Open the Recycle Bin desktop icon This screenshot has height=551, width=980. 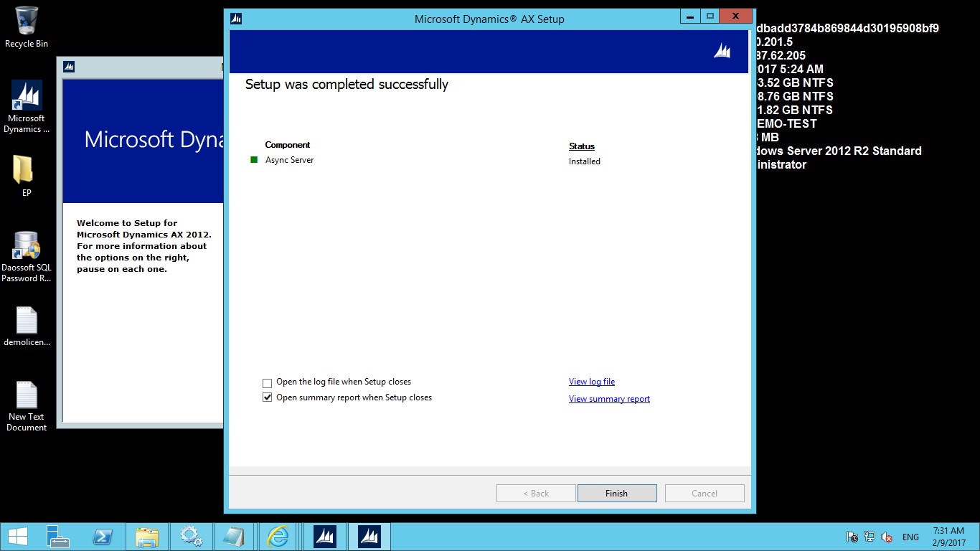[x=27, y=27]
